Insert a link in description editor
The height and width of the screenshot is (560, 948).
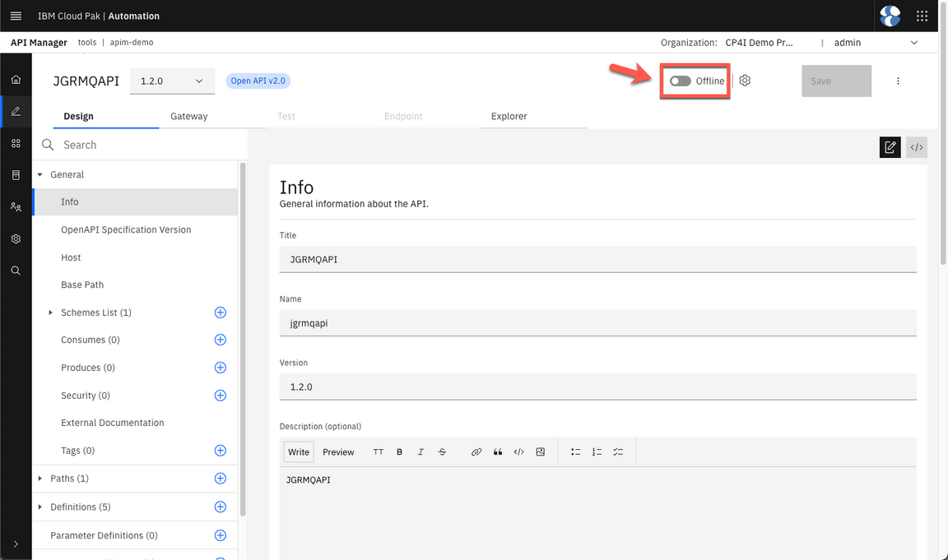coord(476,452)
